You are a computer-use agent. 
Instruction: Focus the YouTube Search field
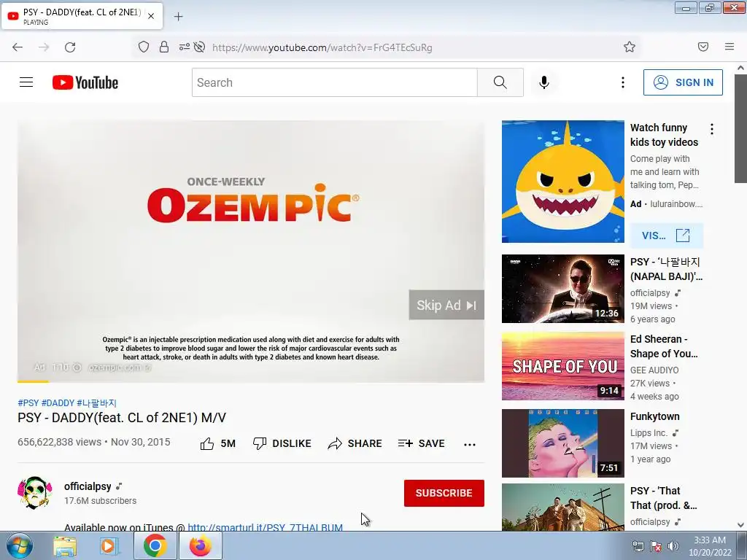334,82
